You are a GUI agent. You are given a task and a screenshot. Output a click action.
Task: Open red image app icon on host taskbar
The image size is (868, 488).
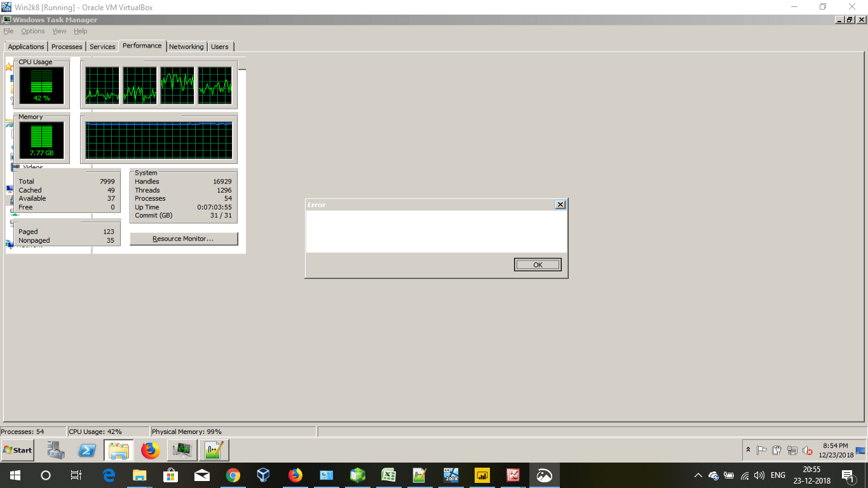[513, 475]
